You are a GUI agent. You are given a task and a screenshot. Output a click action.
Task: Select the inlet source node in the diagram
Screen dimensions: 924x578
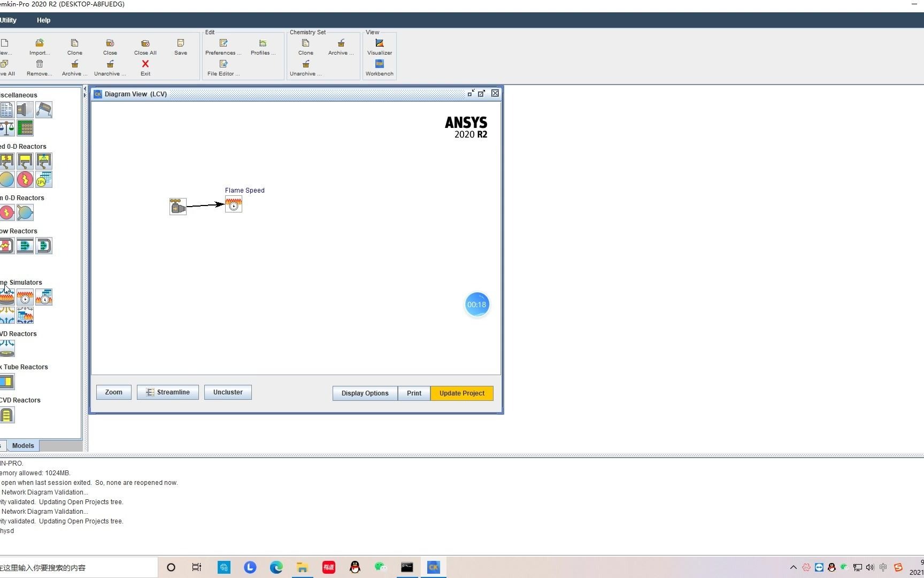(x=178, y=207)
